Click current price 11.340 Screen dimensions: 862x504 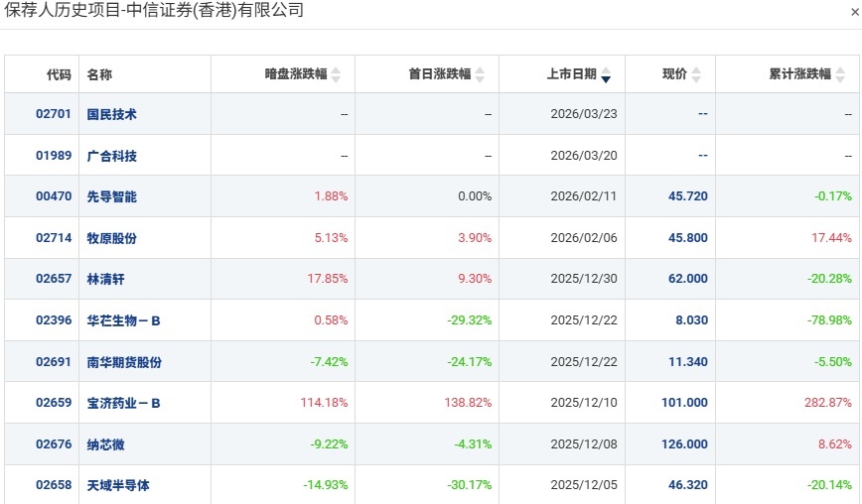[x=688, y=362]
